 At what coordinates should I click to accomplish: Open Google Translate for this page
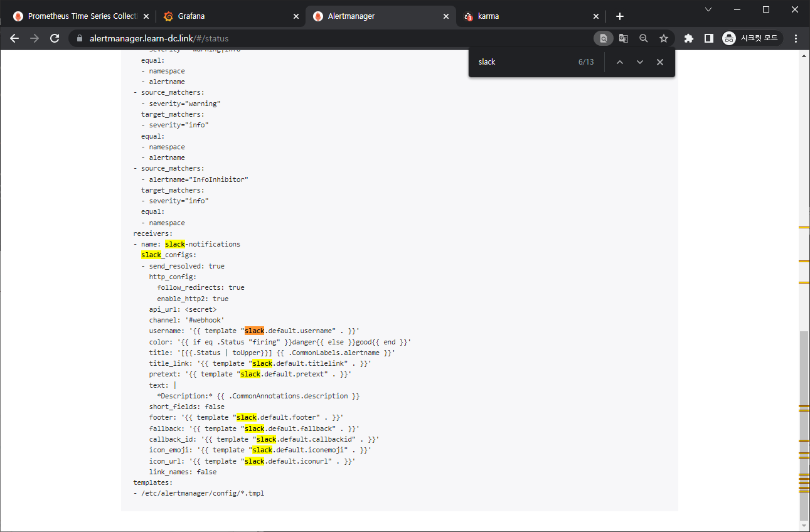click(623, 38)
